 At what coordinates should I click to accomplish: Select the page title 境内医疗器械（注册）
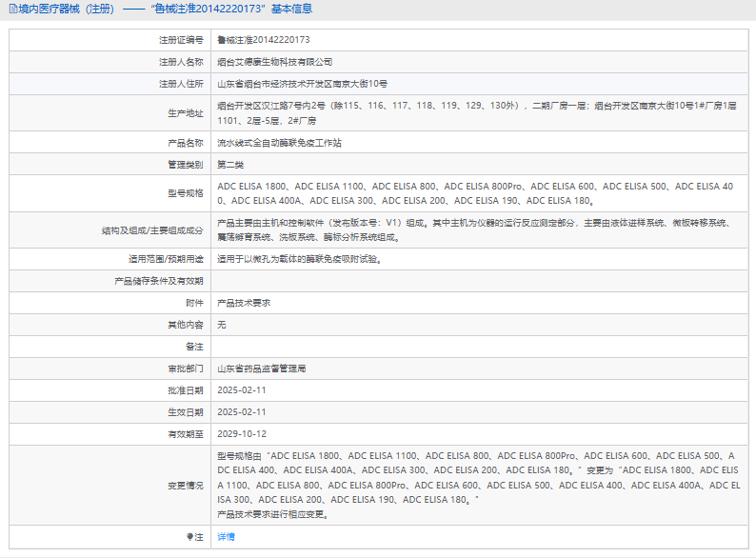(67, 9)
